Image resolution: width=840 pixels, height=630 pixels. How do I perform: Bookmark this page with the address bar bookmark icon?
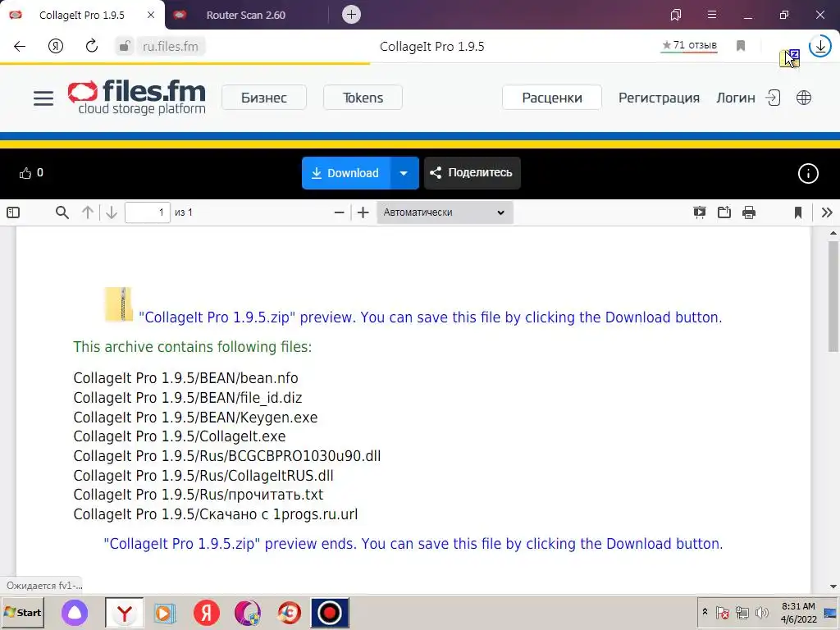741,46
